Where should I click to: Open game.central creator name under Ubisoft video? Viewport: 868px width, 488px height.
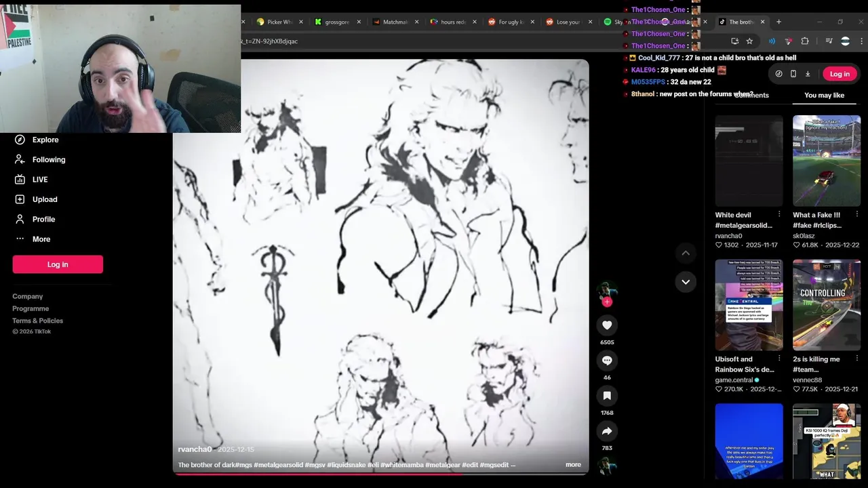(734, 380)
